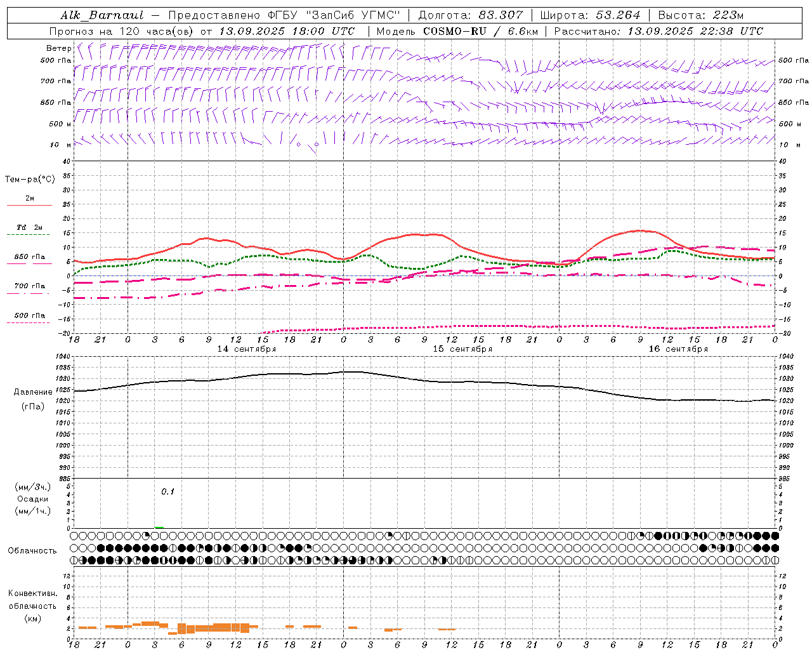Click the Осадки panel label
Screen dimensions: 812x650
coord(33,499)
